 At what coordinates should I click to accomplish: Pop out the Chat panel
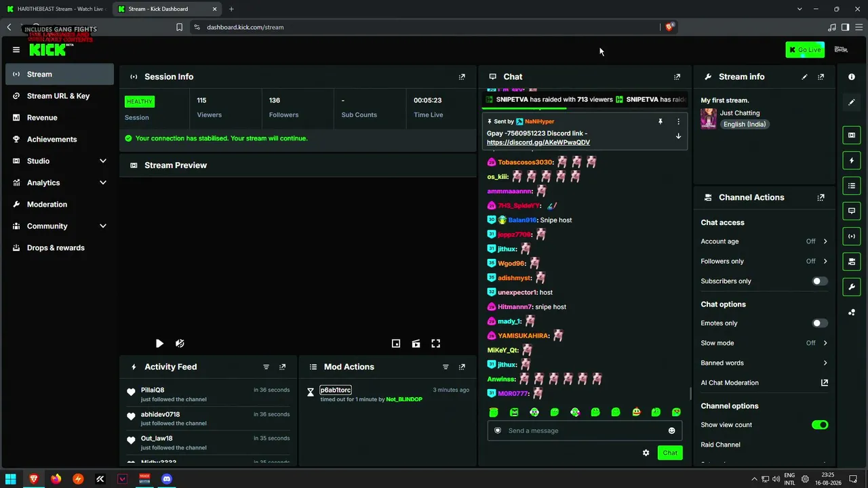pos(677,77)
